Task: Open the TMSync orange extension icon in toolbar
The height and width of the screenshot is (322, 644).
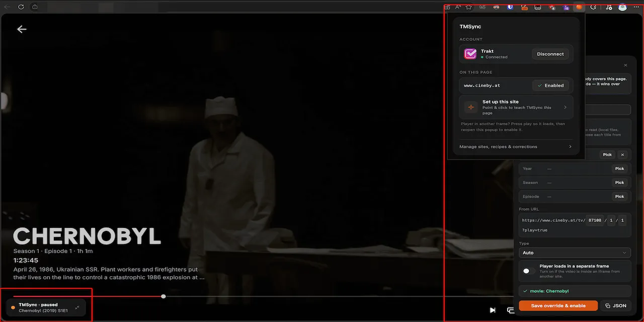Action: [x=579, y=7]
